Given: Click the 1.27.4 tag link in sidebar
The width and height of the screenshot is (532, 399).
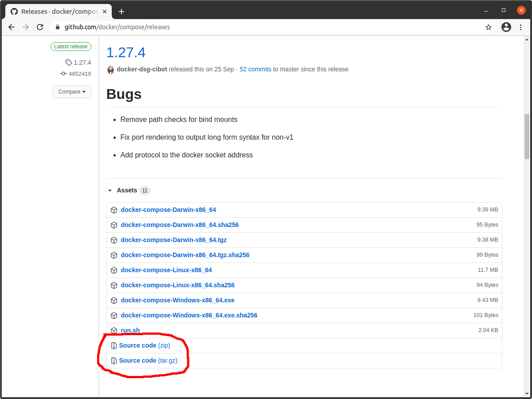Looking at the screenshot, I should click(x=82, y=63).
